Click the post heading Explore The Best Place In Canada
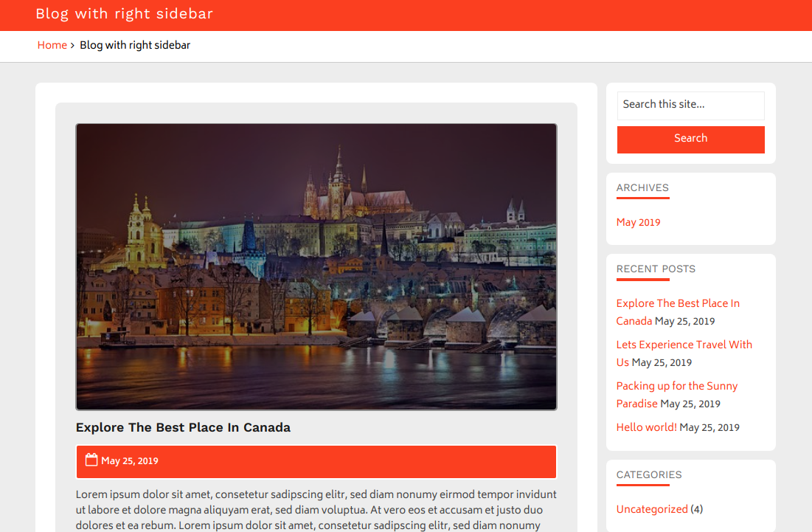Viewport: 812px width, 532px height. point(183,427)
